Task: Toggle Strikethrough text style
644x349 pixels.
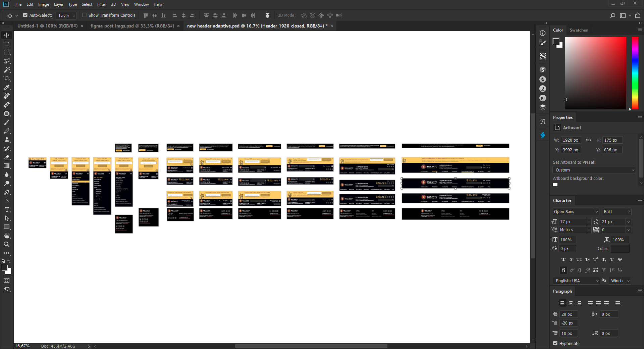Action: pyautogui.click(x=620, y=259)
